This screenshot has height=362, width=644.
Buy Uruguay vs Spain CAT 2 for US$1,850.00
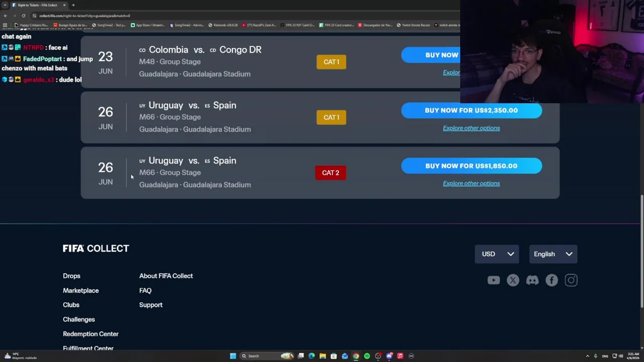(x=471, y=166)
